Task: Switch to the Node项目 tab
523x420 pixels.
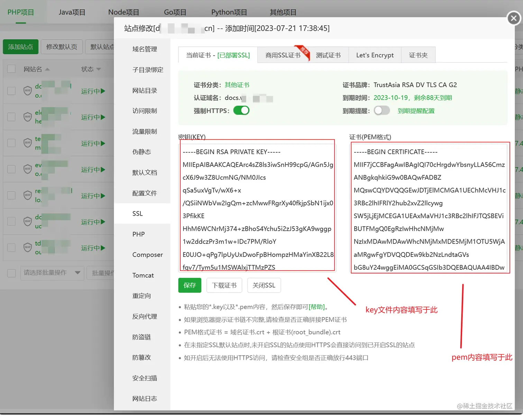Action: [123, 12]
